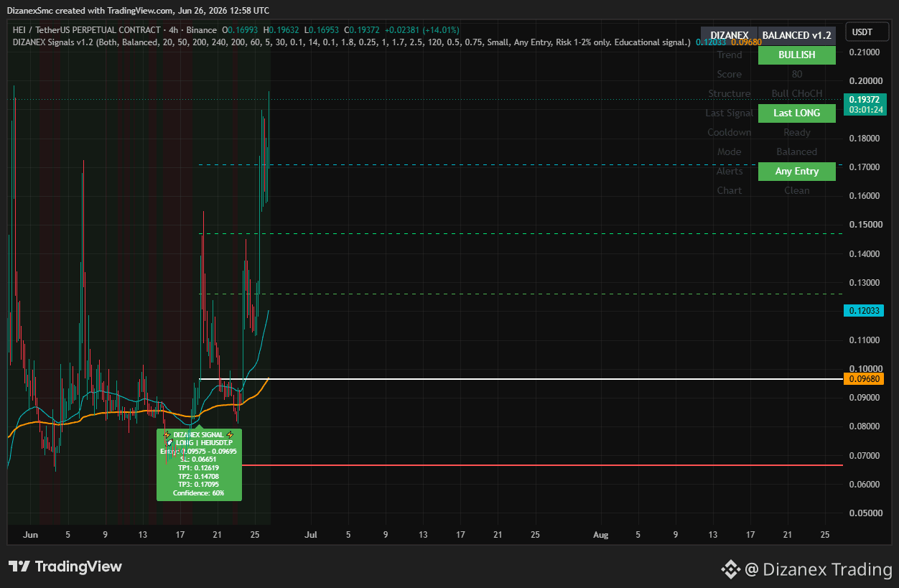Select the BALANCED v1.2 header cell
Viewport: 899px width, 588px height.
pos(796,35)
